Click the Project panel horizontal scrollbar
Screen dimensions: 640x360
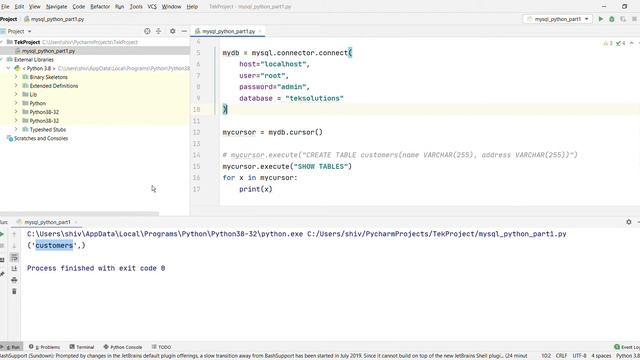coord(79,213)
